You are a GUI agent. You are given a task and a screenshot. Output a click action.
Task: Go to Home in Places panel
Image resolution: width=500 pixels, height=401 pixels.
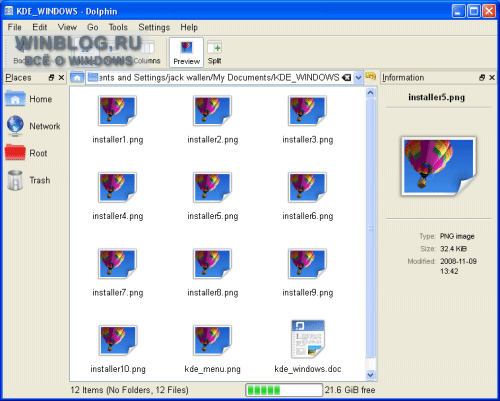pyautogui.click(x=29, y=99)
